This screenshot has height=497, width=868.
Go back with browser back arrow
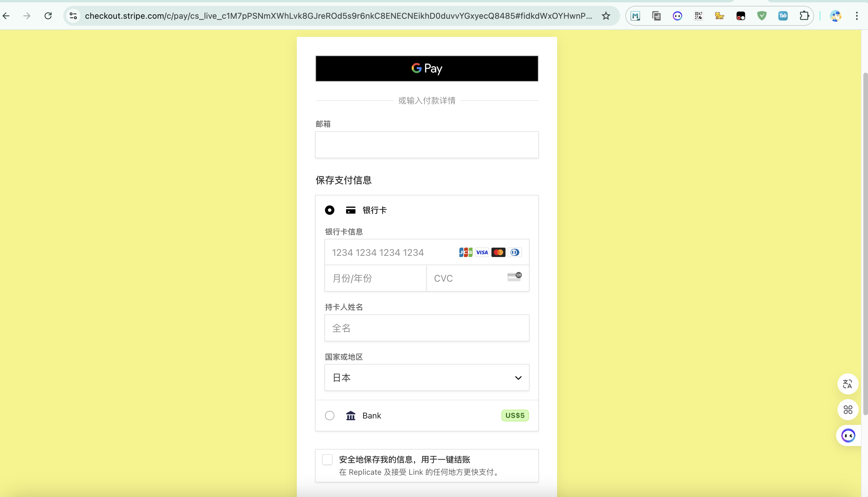[x=6, y=16]
